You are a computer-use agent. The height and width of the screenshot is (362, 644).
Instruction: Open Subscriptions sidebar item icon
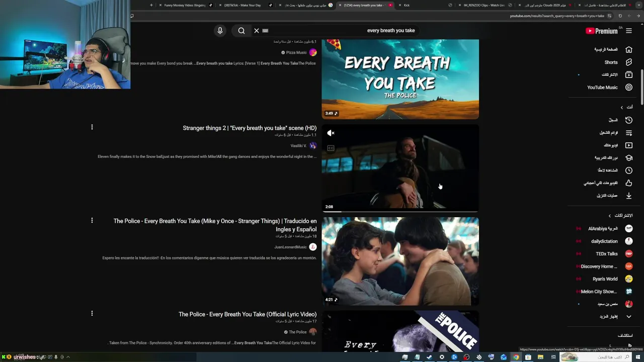629,75
